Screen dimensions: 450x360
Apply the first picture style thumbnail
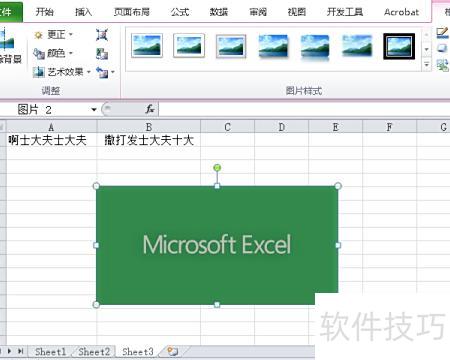[x=147, y=46]
